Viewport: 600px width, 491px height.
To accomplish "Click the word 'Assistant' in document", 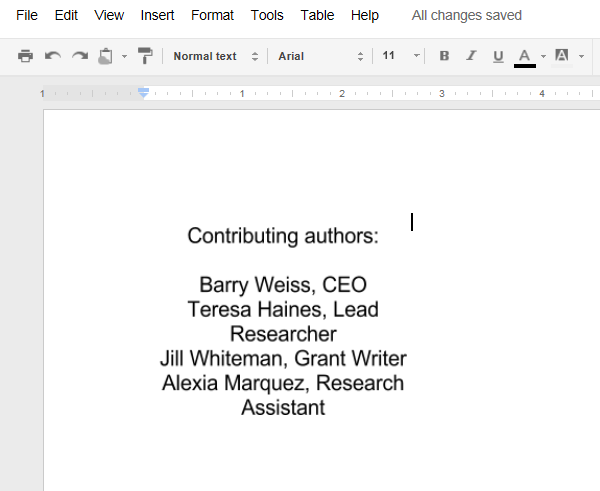I will [x=283, y=408].
